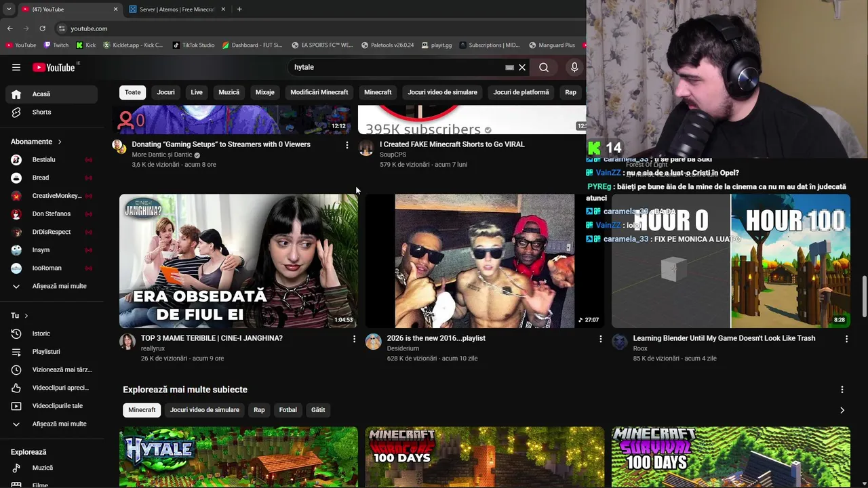Expand the Tu section chevron

(26, 316)
